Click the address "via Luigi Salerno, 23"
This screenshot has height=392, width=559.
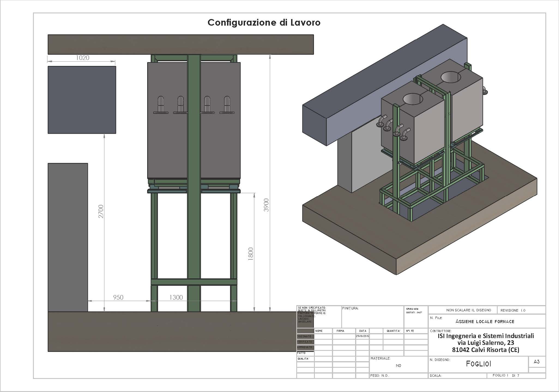point(486,343)
